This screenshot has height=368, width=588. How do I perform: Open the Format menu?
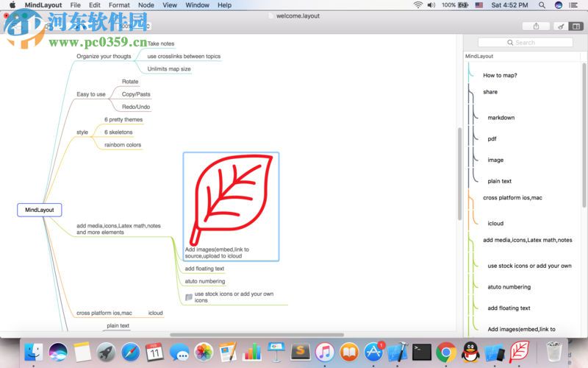tap(119, 5)
